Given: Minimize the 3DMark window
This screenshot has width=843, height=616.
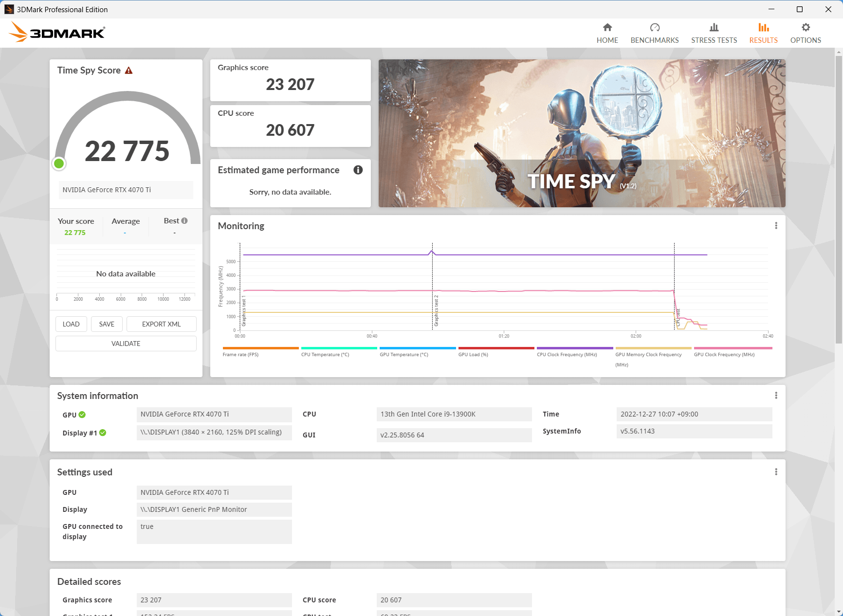Looking at the screenshot, I should [x=771, y=9].
